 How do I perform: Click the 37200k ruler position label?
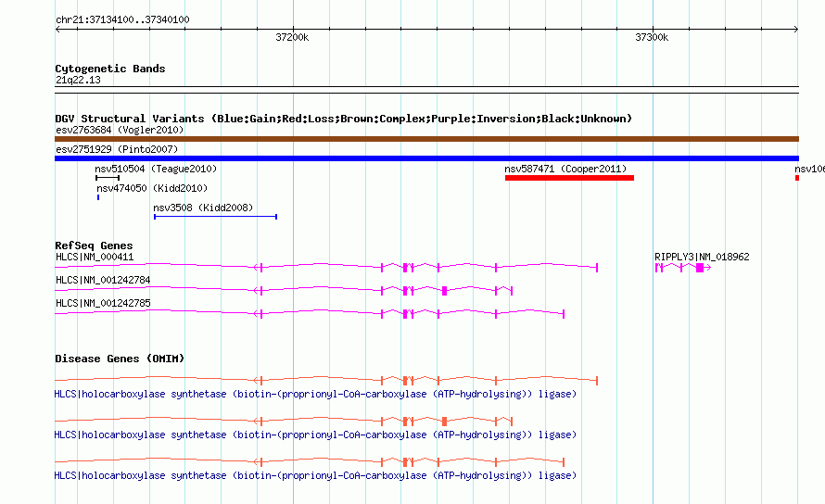[x=292, y=37]
